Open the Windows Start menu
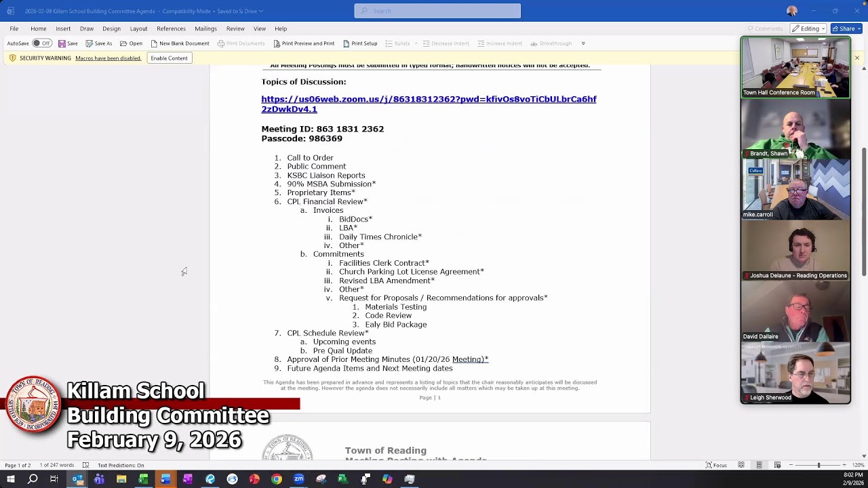The image size is (868, 488). (10, 479)
